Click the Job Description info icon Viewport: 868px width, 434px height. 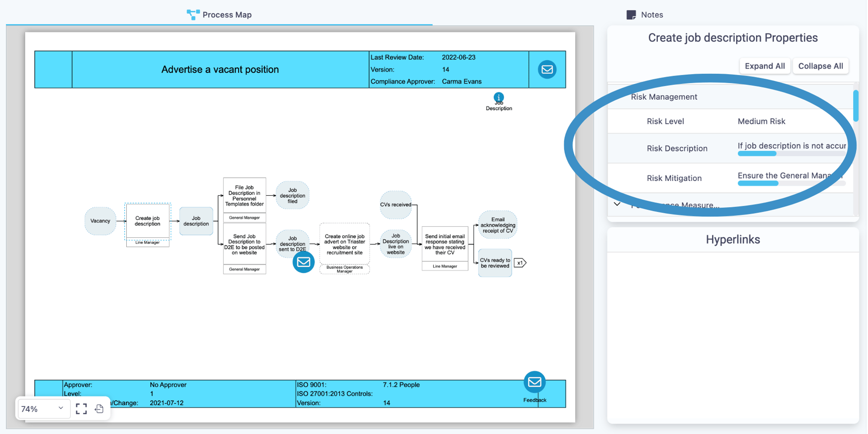click(499, 97)
